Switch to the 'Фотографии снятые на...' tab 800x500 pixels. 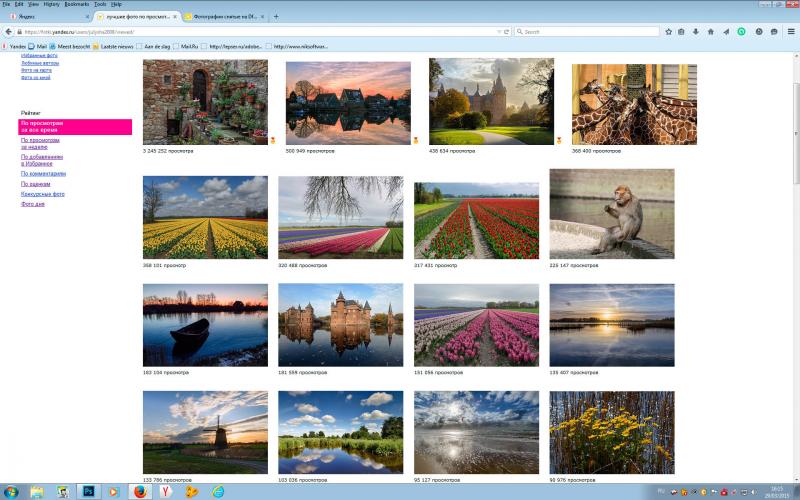coord(224,17)
